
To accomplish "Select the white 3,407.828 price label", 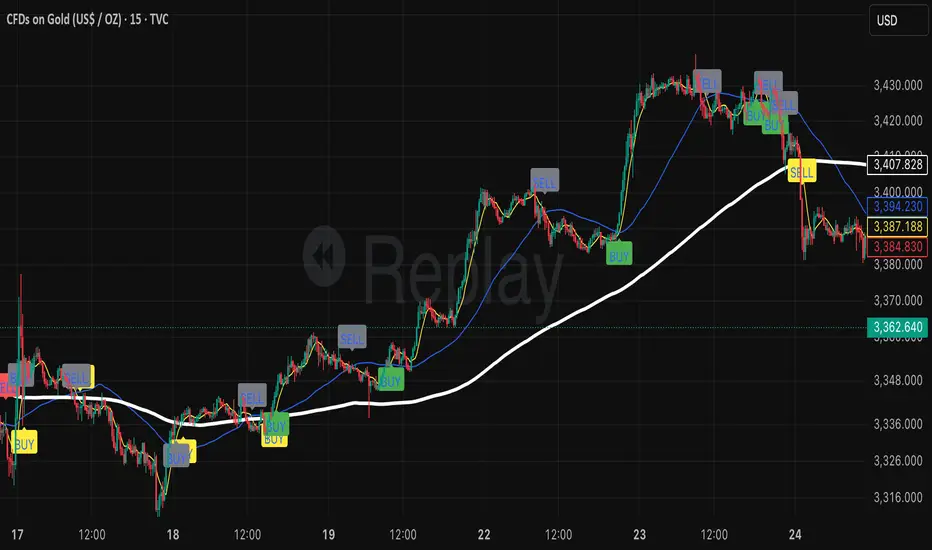I will coord(897,164).
